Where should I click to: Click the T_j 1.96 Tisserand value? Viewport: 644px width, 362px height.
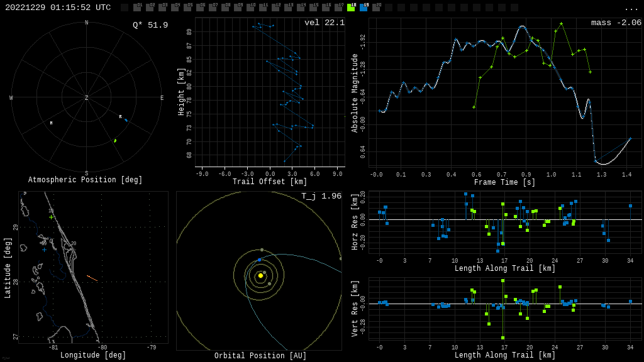click(321, 196)
